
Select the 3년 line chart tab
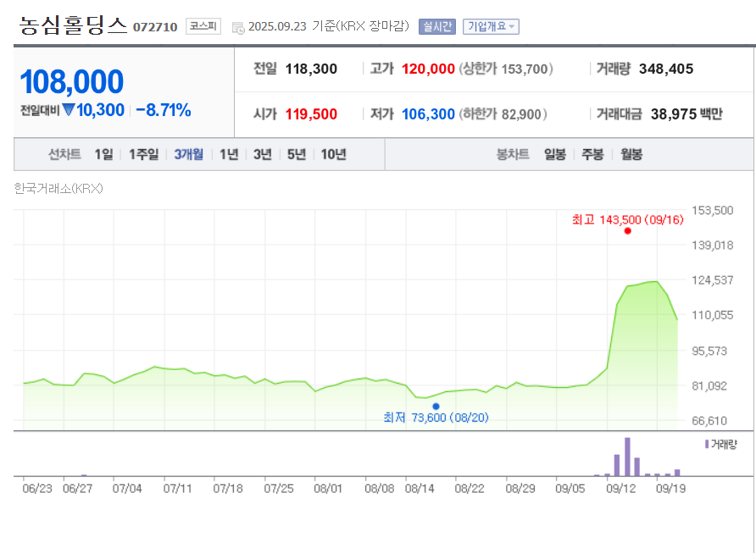pyautogui.click(x=263, y=155)
